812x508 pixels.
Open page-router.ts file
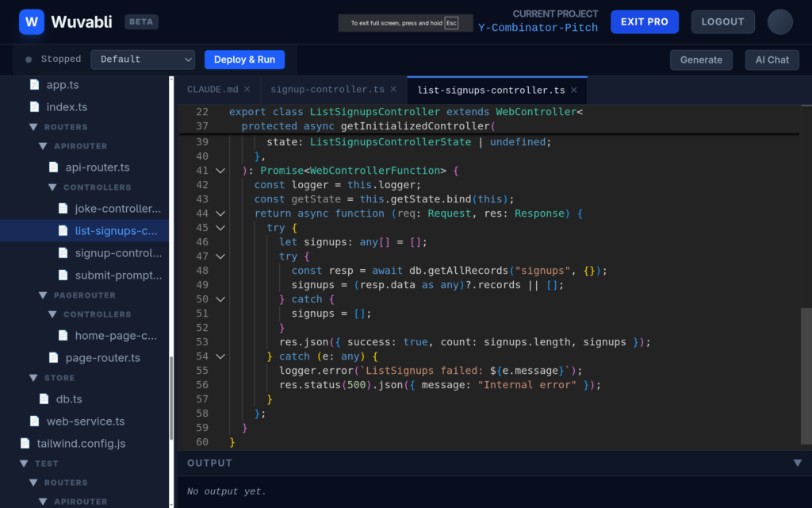[x=103, y=358]
